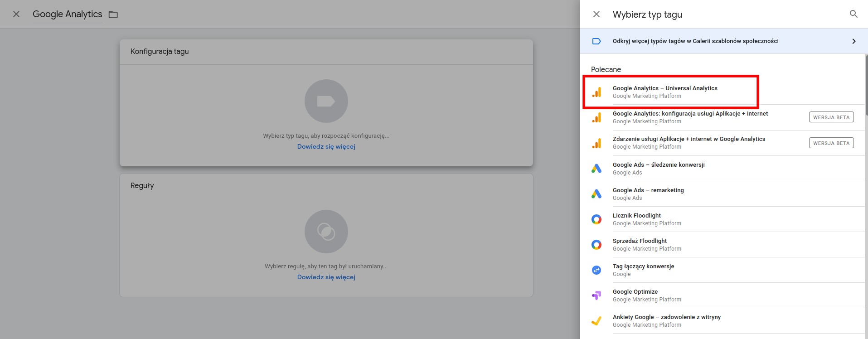
Task: Open search in the tag type panel
Action: [x=853, y=14]
